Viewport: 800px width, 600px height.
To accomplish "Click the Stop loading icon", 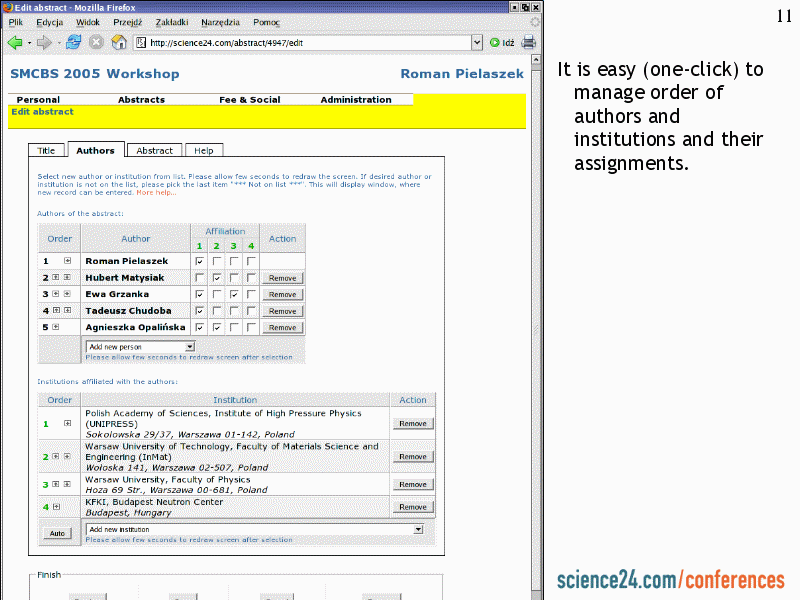I will pyautogui.click(x=96, y=42).
